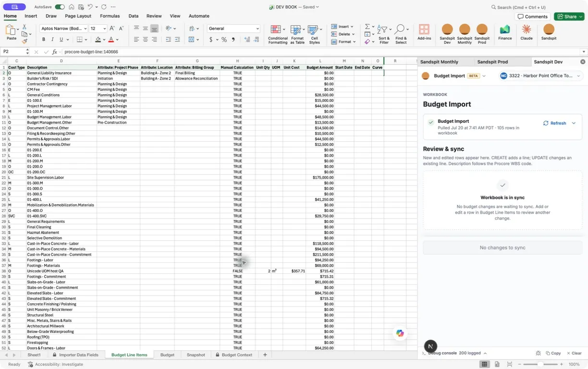588x369 pixels.
Task: Expand the Insert cells dropdown
Action: [x=352, y=26]
